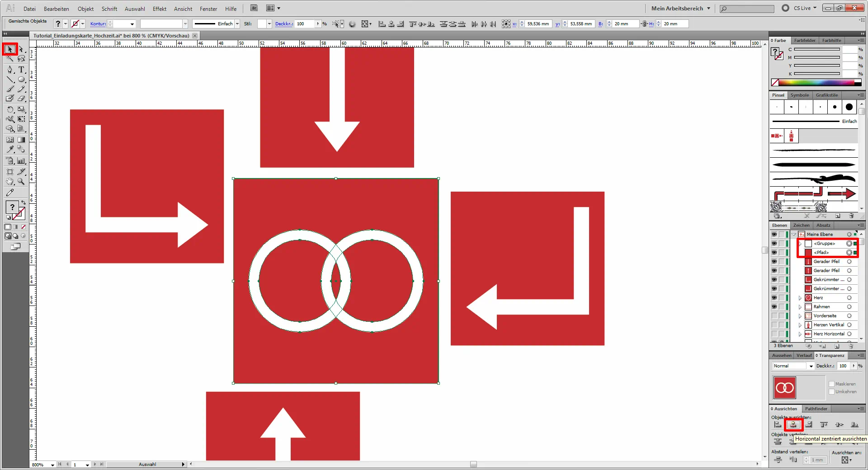Select the Type tool

(21, 70)
